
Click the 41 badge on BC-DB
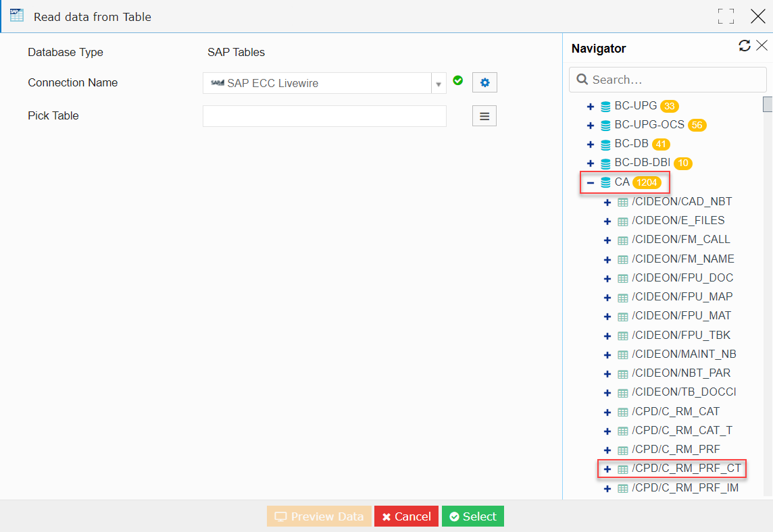[x=661, y=144]
